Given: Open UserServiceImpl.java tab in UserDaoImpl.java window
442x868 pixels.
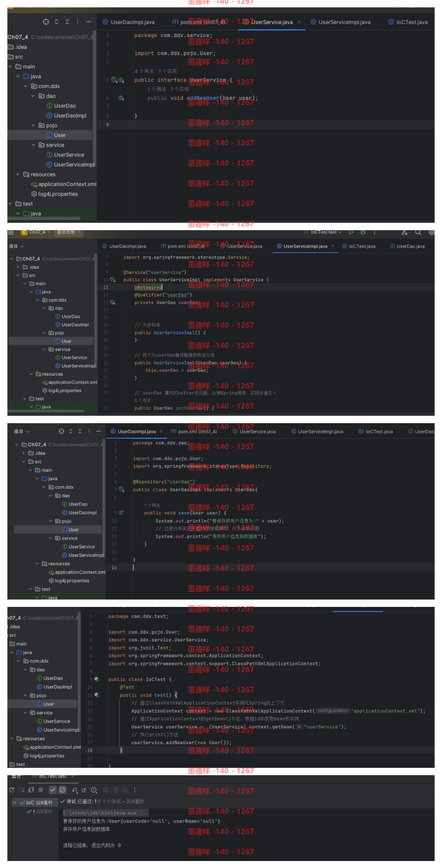Looking at the screenshot, I should pyautogui.click(x=317, y=431).
